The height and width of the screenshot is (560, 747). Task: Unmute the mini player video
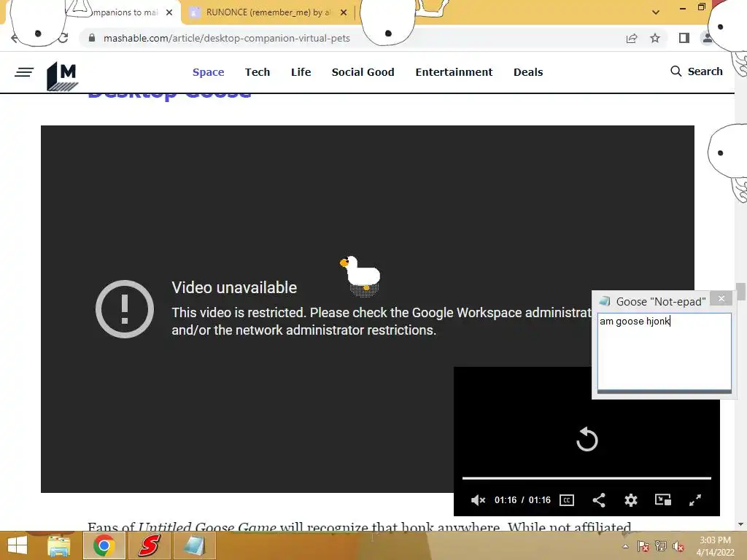coord(478,500)
